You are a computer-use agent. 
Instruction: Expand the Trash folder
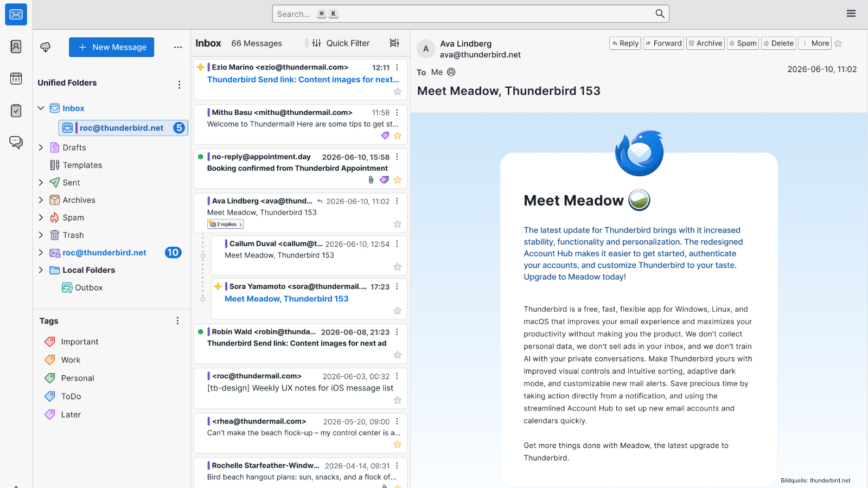click(x=41, y=235)
